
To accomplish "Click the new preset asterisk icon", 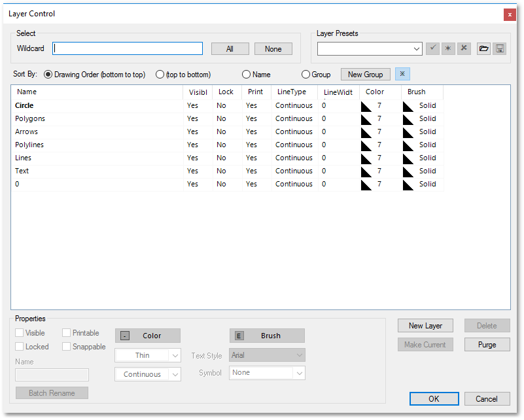I will [448, 49].
